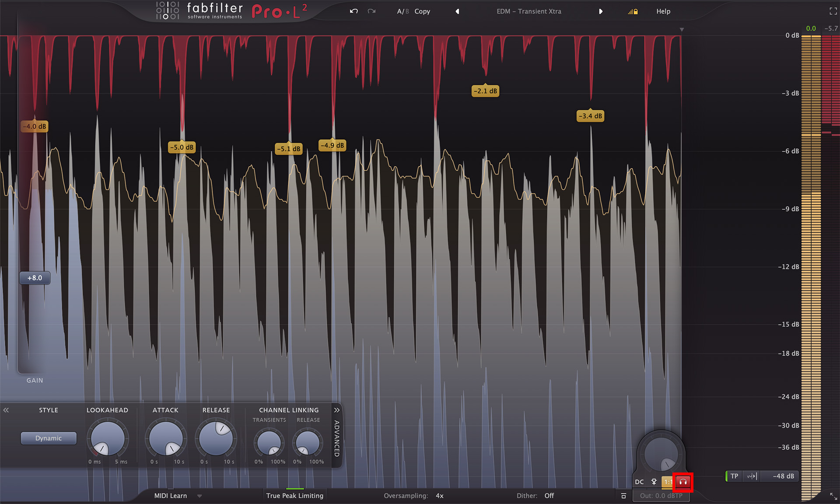Toggle the DC offset filter
Screen dimensions: 840x504
640,482
